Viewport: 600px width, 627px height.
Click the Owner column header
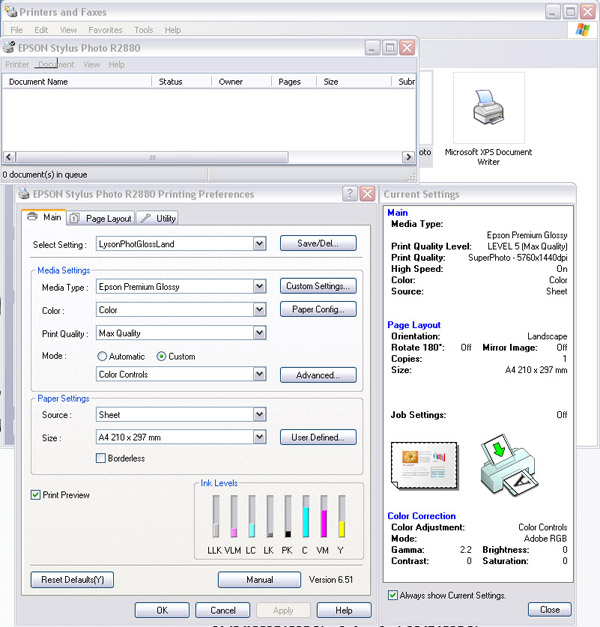(242, 82)
